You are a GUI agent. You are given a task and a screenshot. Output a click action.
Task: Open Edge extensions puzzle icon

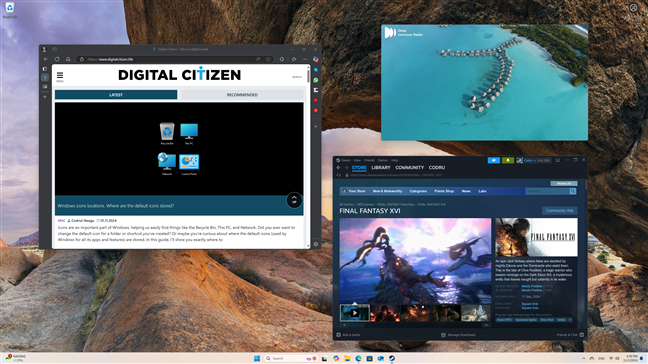[282, 59]
